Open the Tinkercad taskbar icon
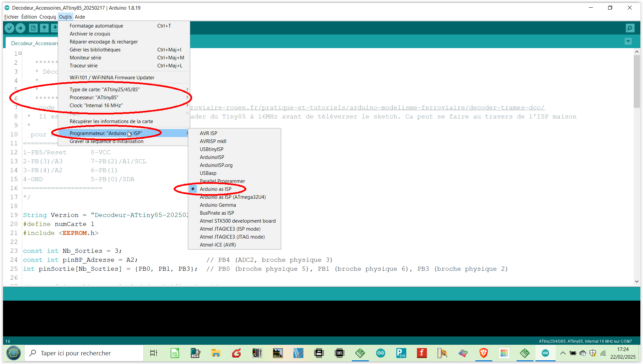Viewport: 643px width, 364px height. coord(504,353)
